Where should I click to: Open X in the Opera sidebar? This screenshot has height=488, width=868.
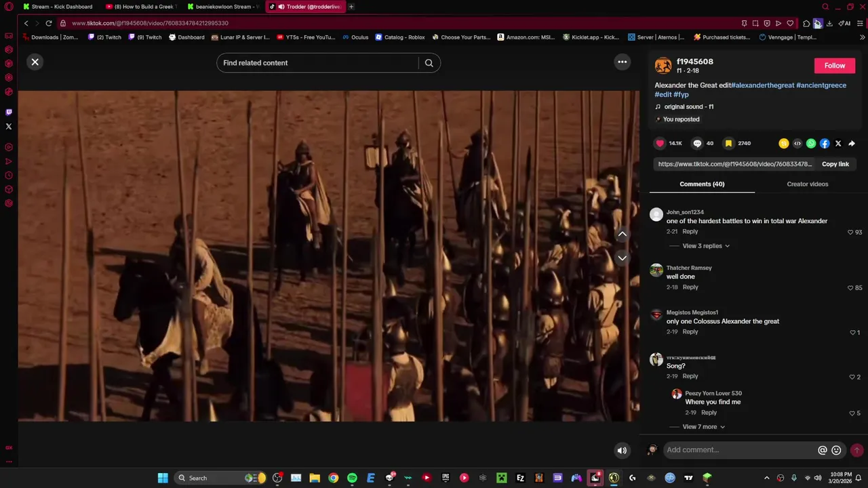pos(9,127)
